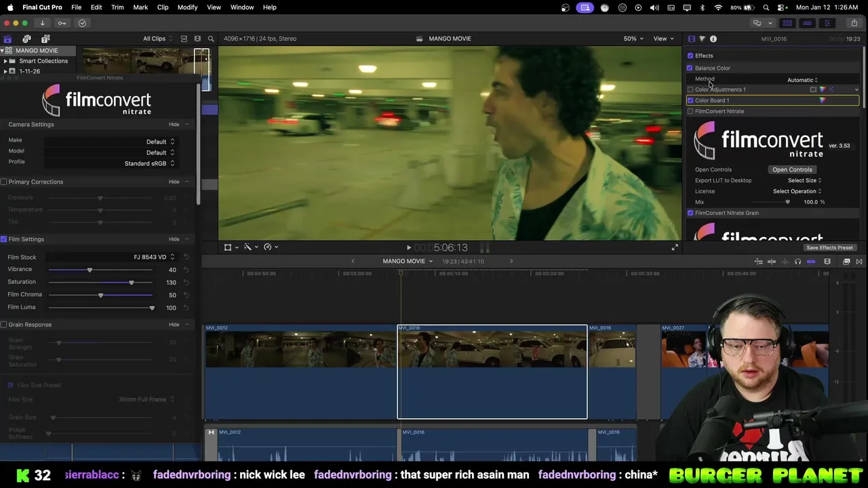Open the viewer 50% zoom dropdown
The width and height of the screenshot is (868, 488).
633,39
